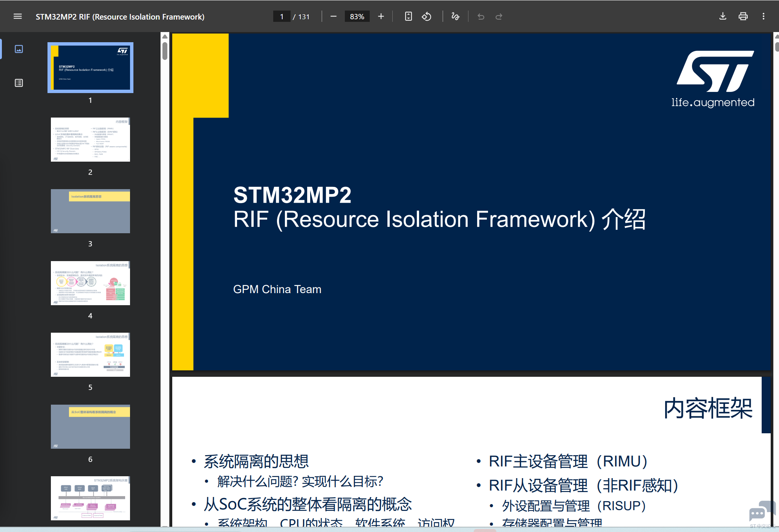This screenshot has width=779, height=532.
Task: Zoom out with the minus button
Action: 333,17
